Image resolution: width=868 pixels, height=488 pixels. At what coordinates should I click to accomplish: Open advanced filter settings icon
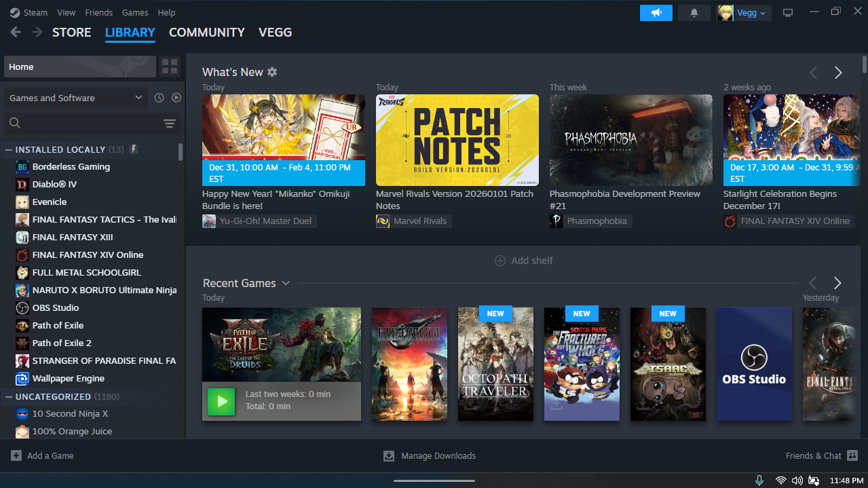pos(170,123)
